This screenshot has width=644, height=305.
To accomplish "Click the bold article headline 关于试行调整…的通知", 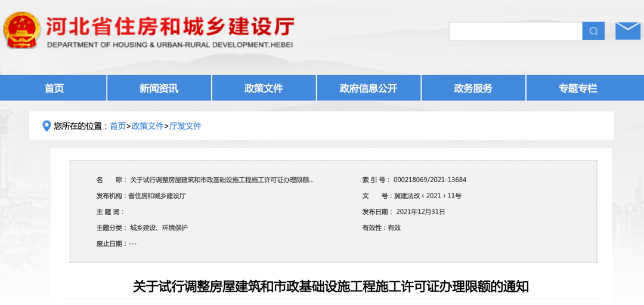I will (x=330, y=286).
